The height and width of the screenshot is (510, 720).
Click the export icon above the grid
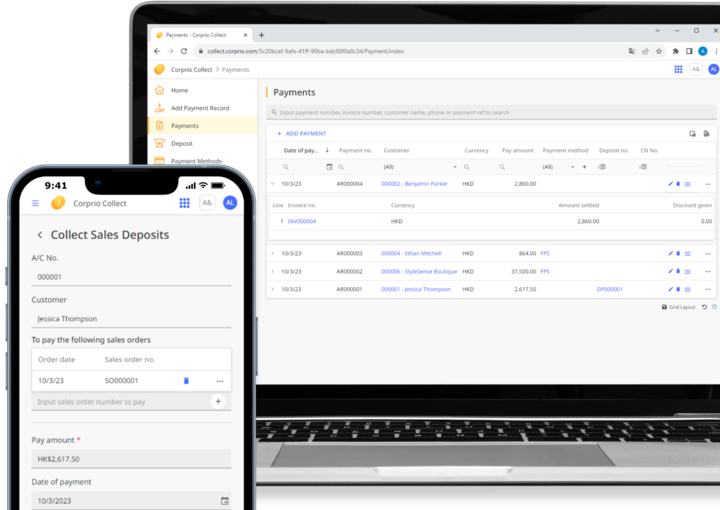706,134
